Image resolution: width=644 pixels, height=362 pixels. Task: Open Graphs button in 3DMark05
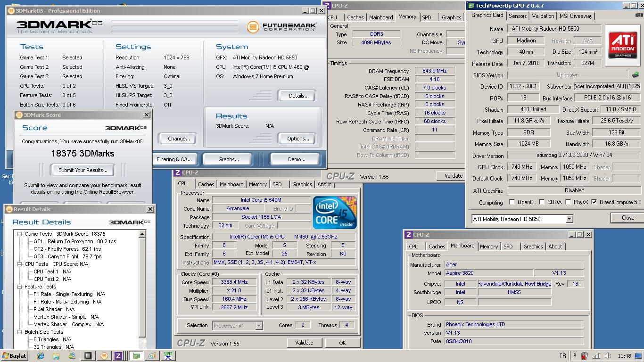pos(229,159)
